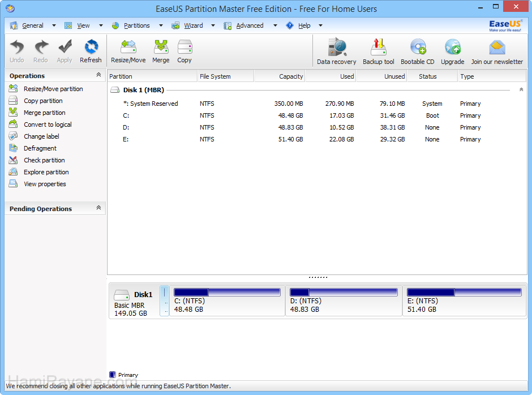Sort by the Type column header
The height and width of the screenshot is (395, 532).
point(492,76)
